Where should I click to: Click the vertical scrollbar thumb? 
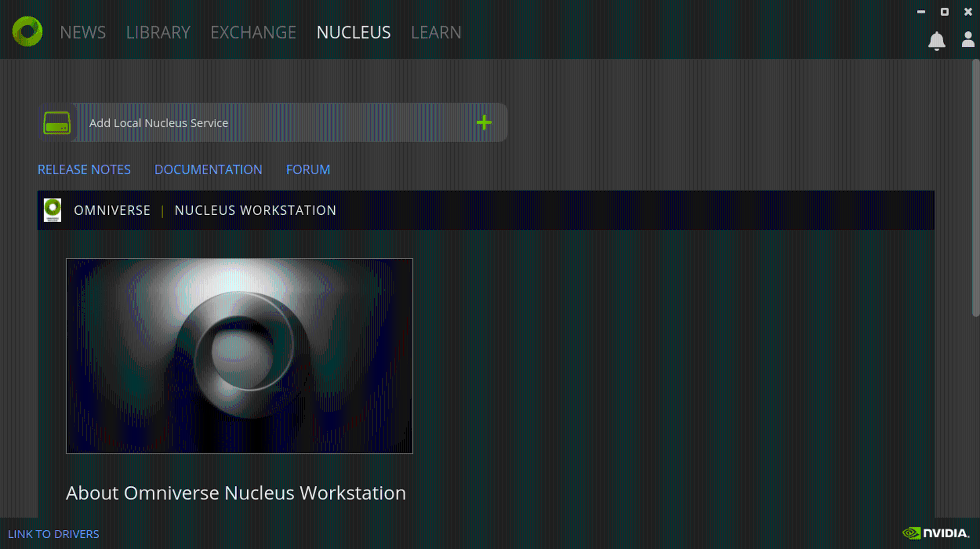pos(976,188)
